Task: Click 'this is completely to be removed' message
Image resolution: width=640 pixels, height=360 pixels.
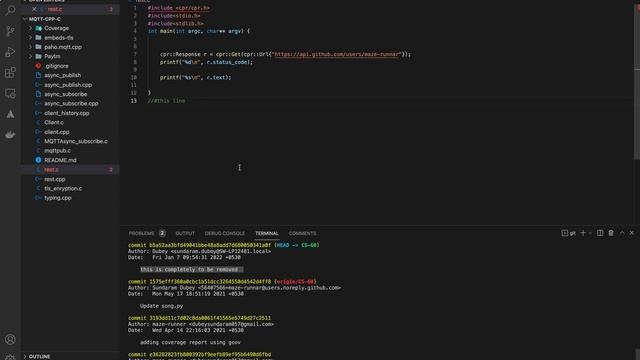Action: tap(189, 269)
